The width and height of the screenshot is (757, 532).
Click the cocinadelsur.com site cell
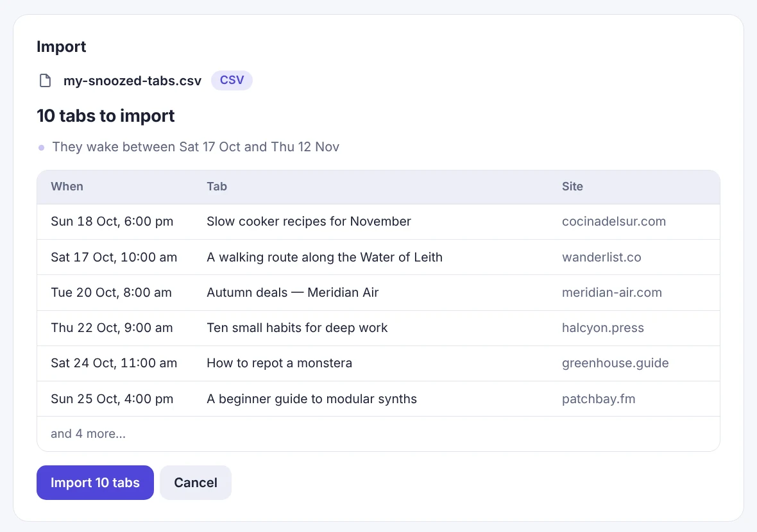[x=613, y=221]
